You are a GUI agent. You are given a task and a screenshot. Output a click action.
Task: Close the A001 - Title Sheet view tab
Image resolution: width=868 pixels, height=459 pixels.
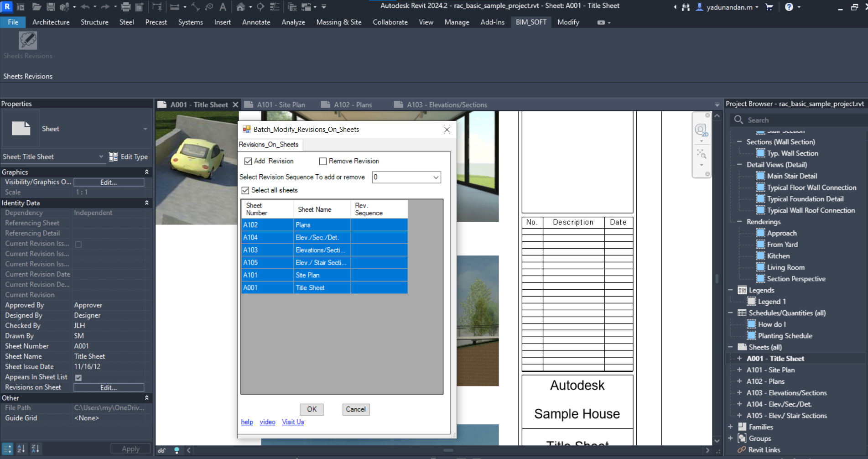click(235, 104)
